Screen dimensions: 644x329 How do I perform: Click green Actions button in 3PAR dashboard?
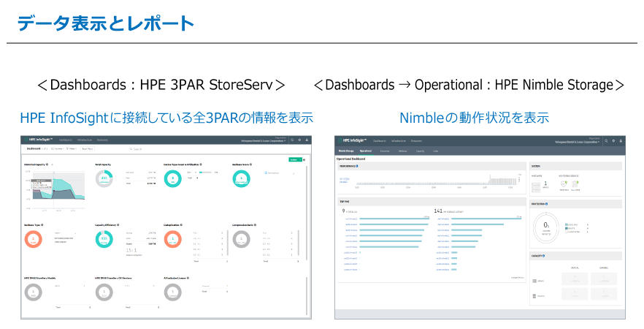[x=295, y=159]
